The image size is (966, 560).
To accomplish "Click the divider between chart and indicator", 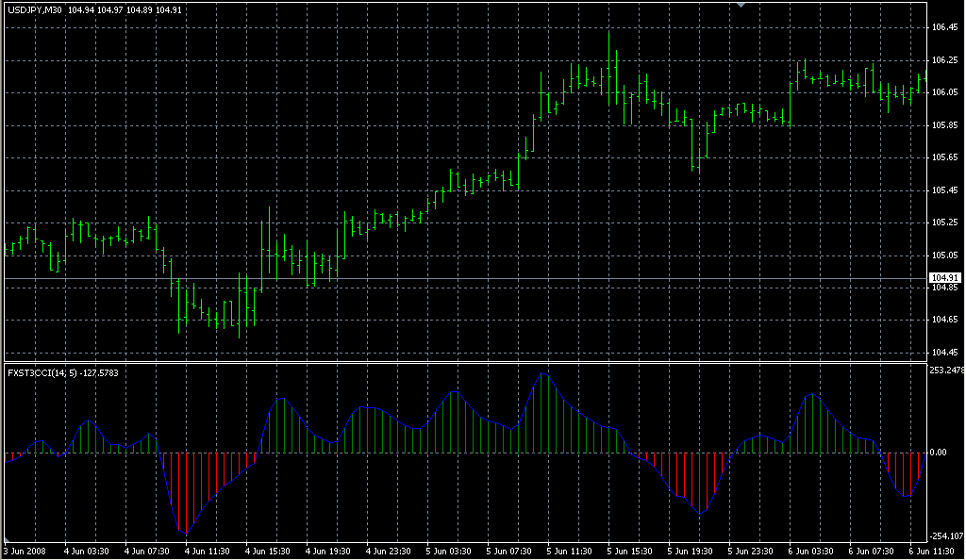I will coord(462,362).
